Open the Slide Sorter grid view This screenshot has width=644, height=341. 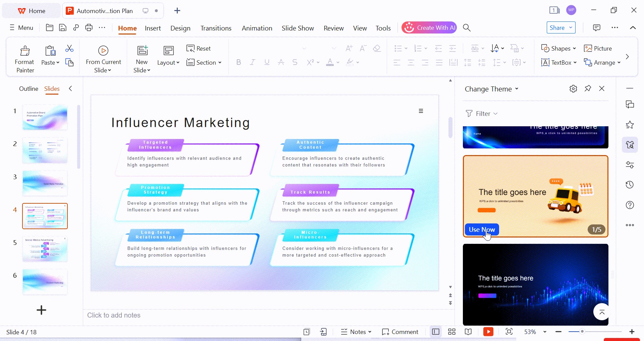[x=452, y=332]
